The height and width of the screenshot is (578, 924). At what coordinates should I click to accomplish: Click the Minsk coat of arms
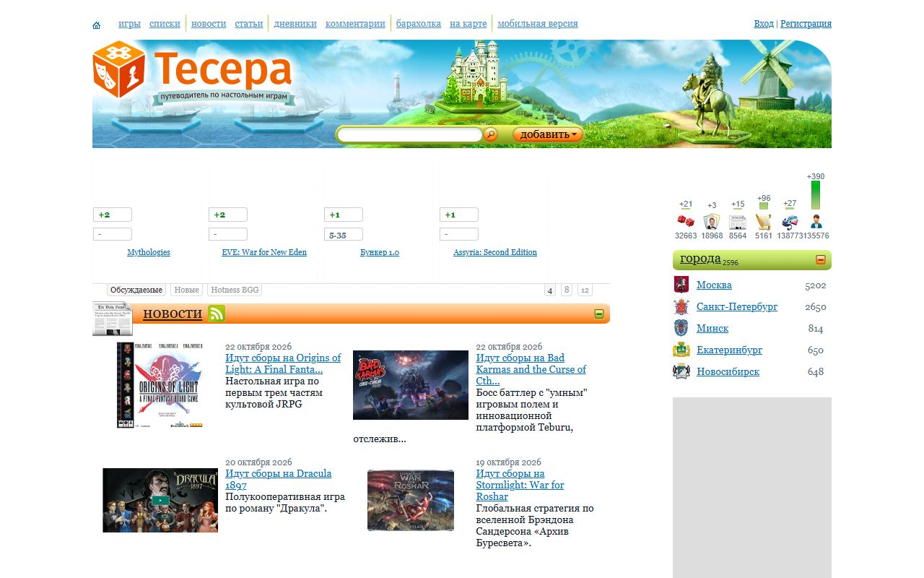(x=681, y=328)
